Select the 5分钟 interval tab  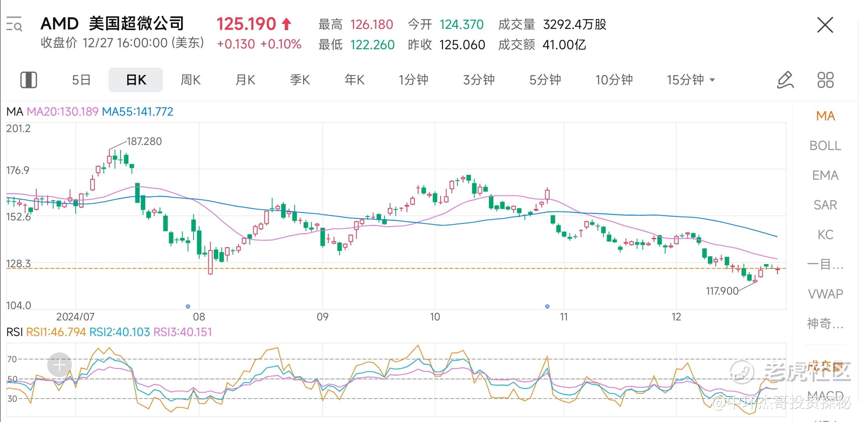click(x=545, y=80)
